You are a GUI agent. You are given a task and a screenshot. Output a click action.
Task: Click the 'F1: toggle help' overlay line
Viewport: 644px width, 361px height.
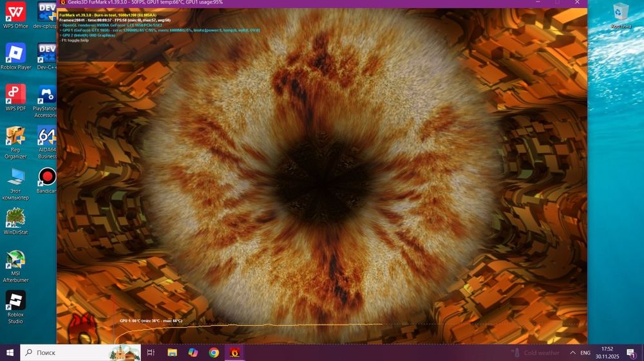(75, 40)
